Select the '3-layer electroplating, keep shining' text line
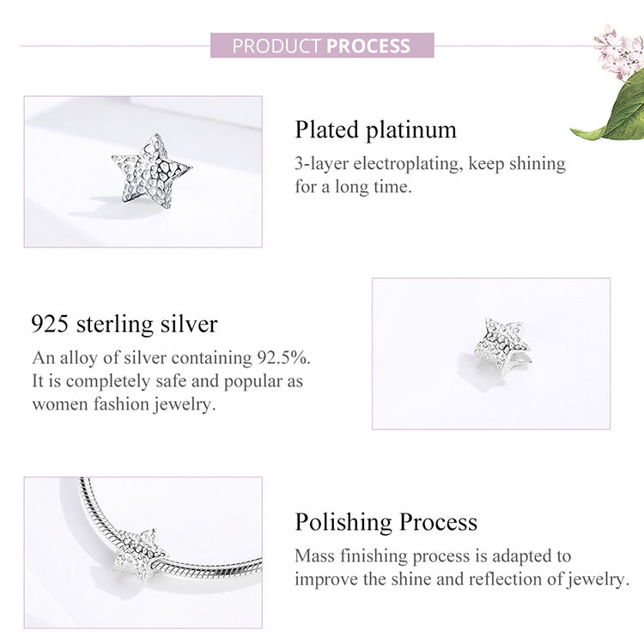The image size is (644, 644). (430, 163)
